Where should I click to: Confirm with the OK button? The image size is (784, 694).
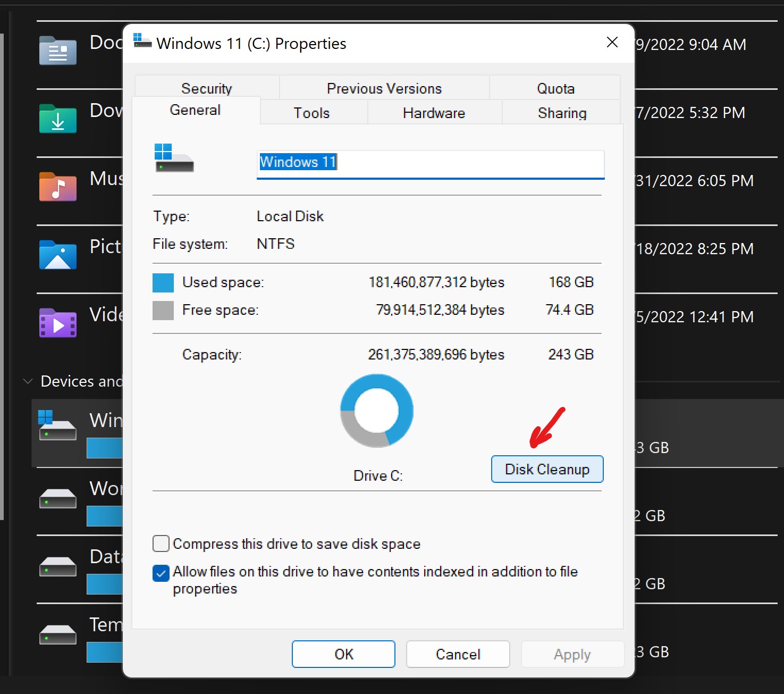point(343,654)
